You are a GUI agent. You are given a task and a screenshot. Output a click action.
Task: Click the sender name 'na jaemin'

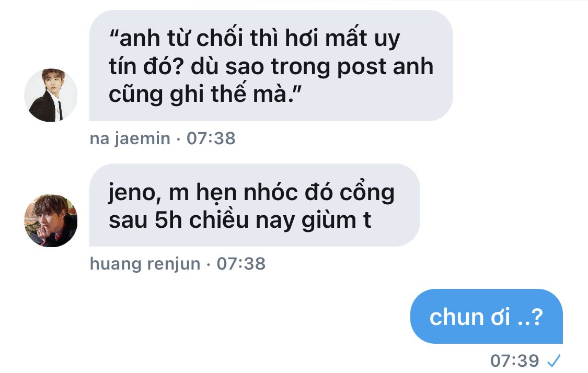[130, 138]
